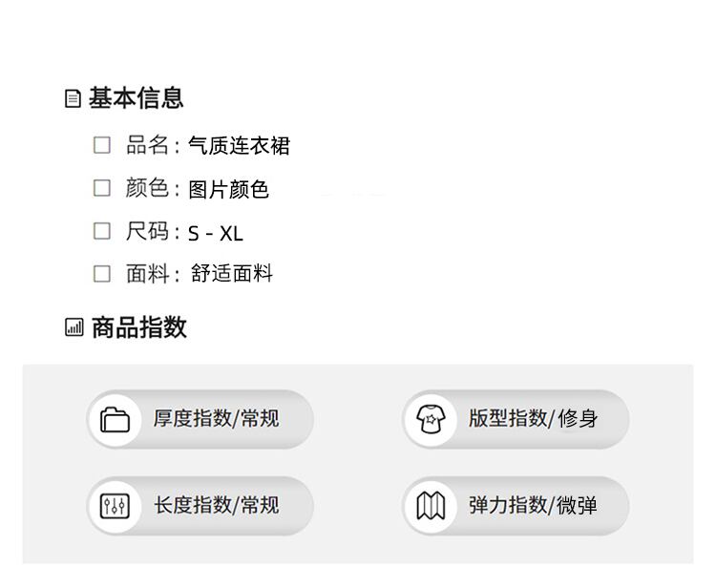Click the 基本信息 section heading
This screenshot has width=716, height=588.
point(136,98)
